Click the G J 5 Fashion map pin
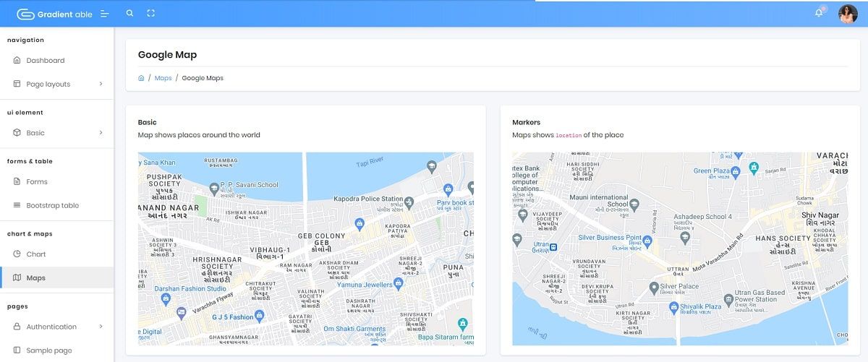The width and height of the screenshot is (868, 362). tap(260, 316)
